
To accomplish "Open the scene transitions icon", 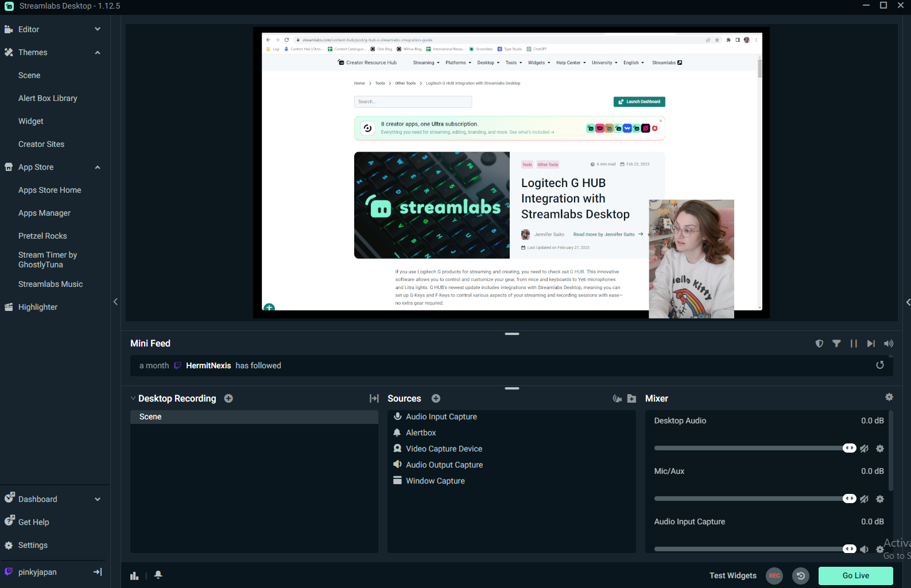I will (x=374, y=399).
